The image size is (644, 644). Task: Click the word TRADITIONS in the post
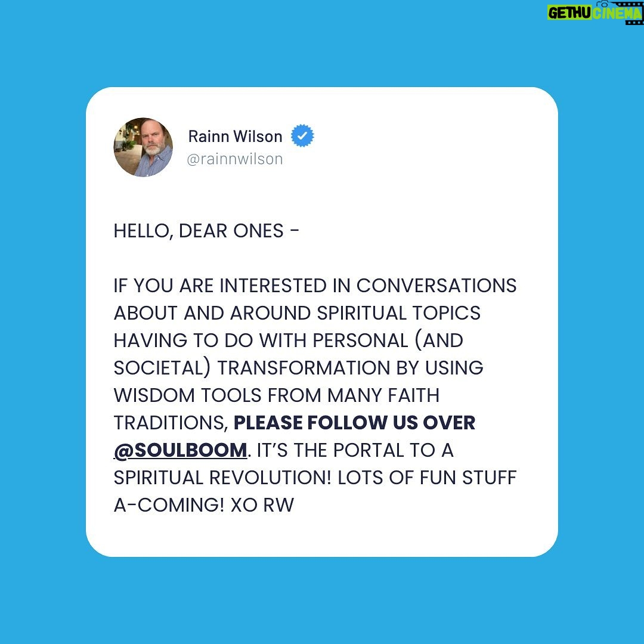[169, 423]
